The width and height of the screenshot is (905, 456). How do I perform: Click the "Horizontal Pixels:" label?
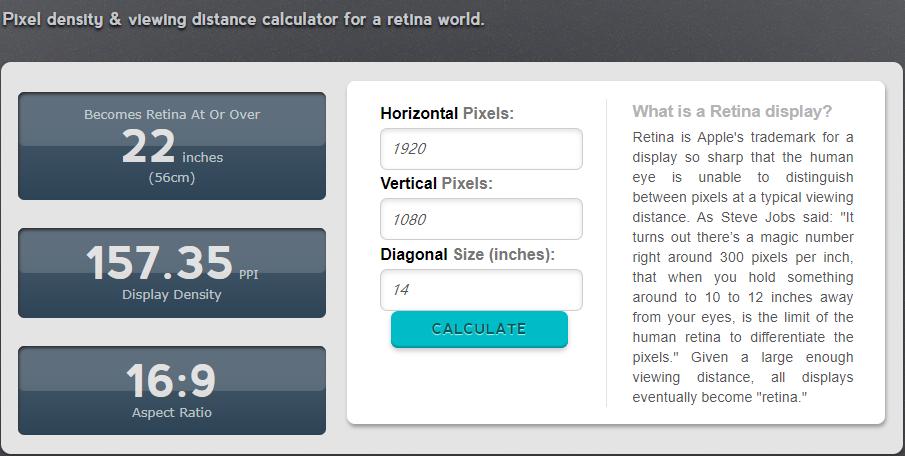[447, 114]
